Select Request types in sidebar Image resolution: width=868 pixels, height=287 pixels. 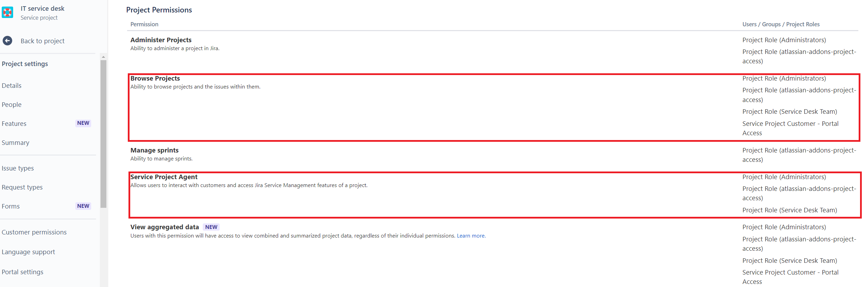22,187
